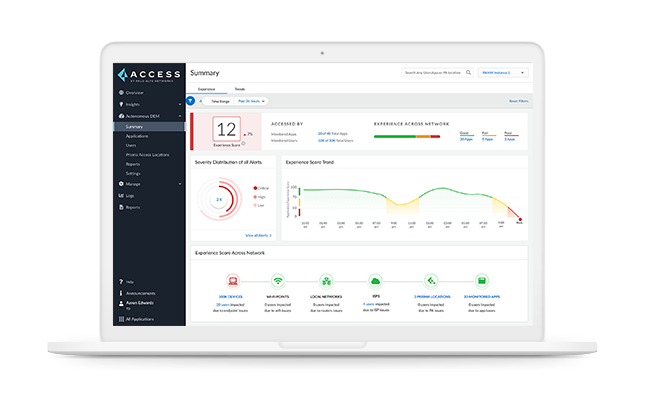Viewport: 645px width, 396px height.
Task: Click the Time Range filter label
Action: [x=220, y=101]
